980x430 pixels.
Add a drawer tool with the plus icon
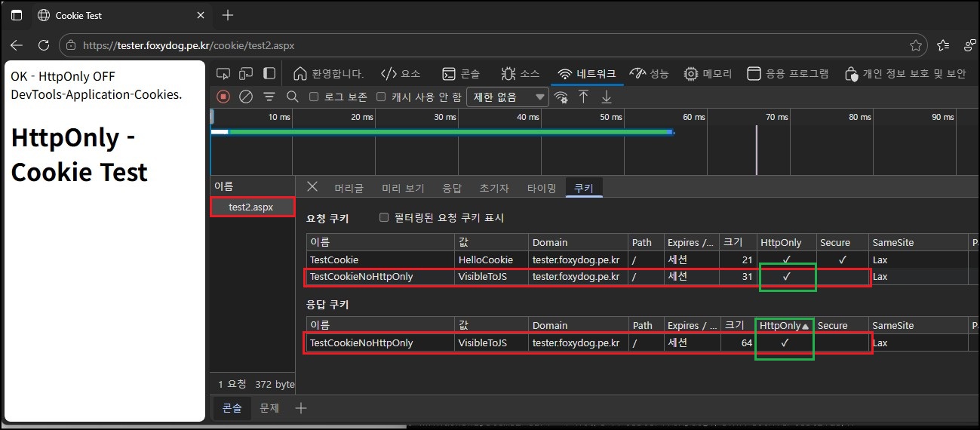[301, 408]
